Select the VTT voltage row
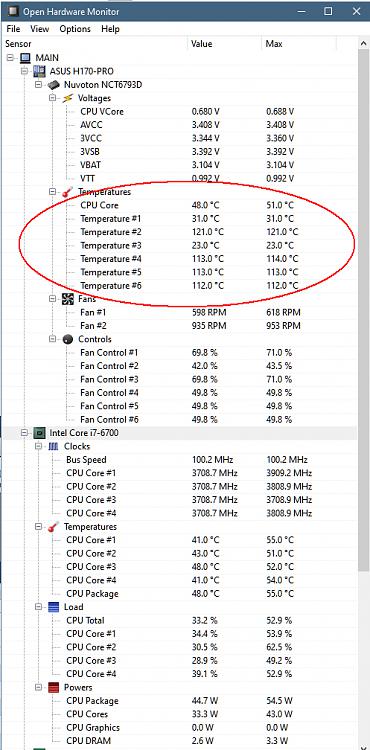 [x=179, y=178]
